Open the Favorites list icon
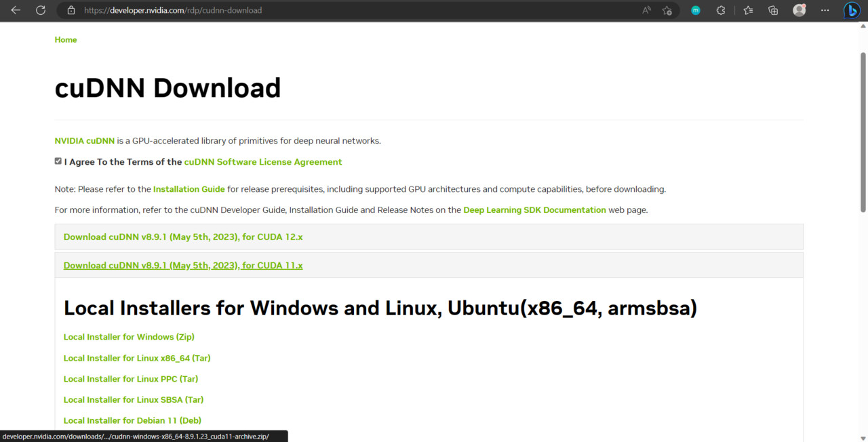This screenshot has width=868, height=442. point(748,10)
